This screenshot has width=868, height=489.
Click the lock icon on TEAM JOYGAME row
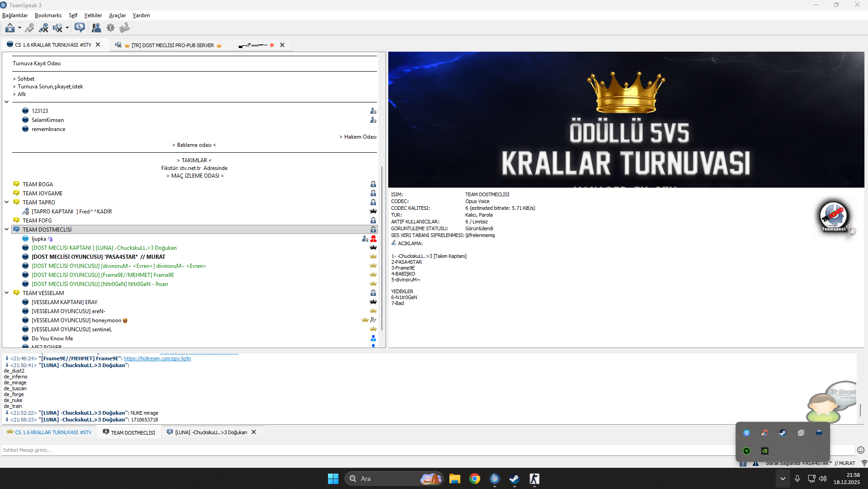coord(373,194)
